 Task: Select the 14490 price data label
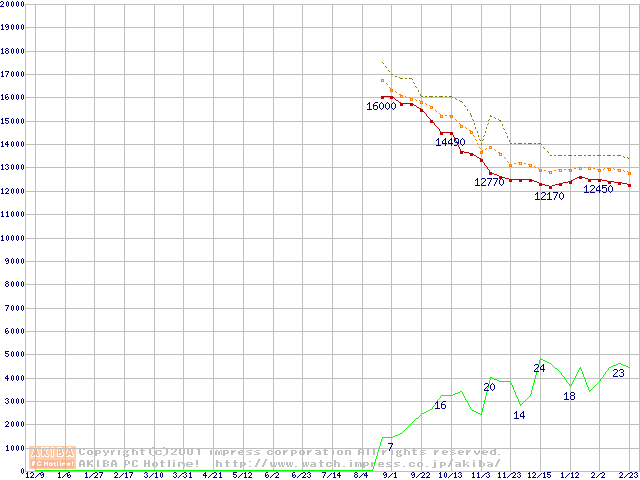point(450,142)
